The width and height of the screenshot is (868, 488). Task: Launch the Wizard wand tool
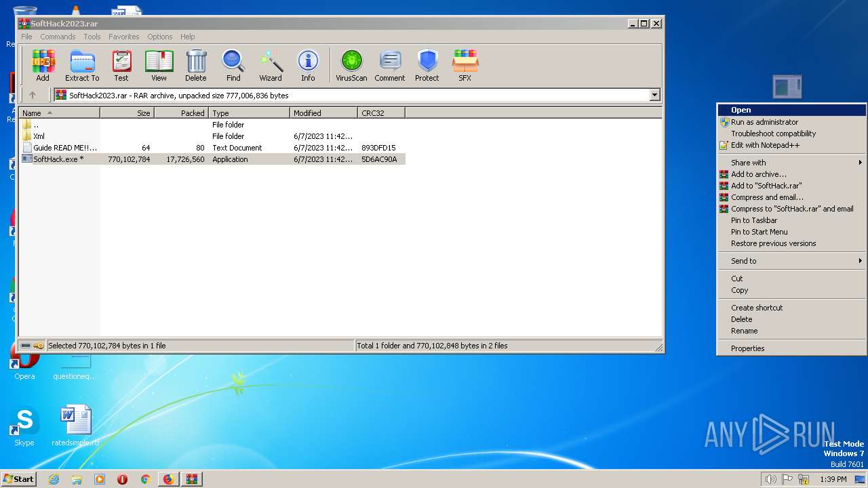271,66
